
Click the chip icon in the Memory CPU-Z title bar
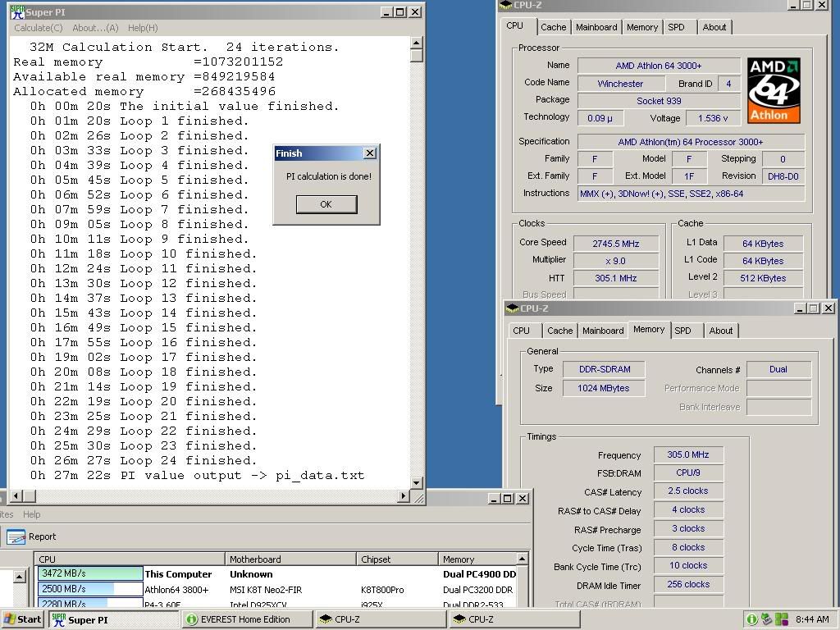(x=513, y=308)
